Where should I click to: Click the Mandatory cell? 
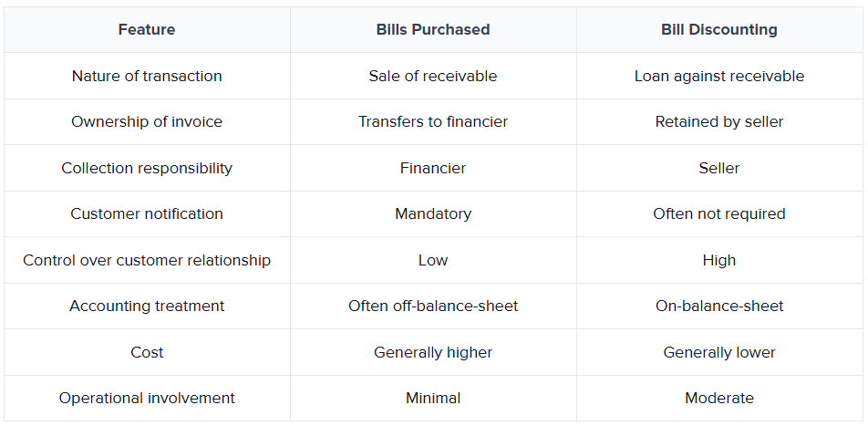click(x=433, y=214)
